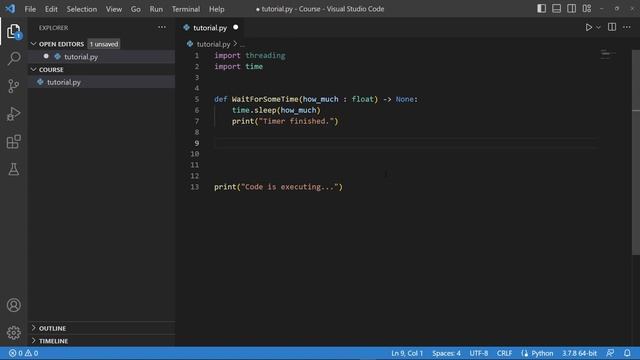Open Explorer views and more actions ellipsis

pos(162,27)
